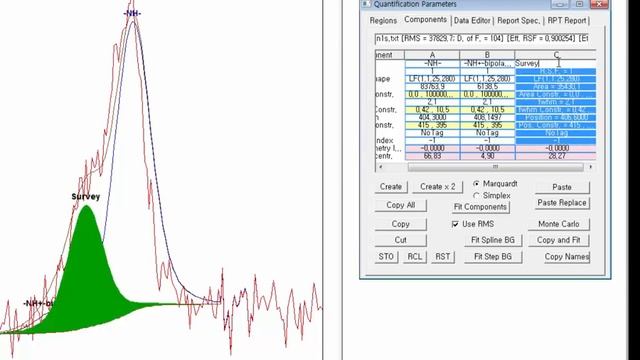
Task: Click concentration value 66.83 in column A
Action: coord(432,156)
